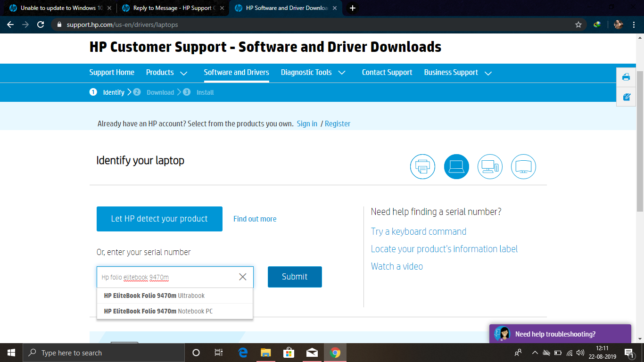This screenshot has height=362, width=644.
Task: Clear the serial number field with the X
Action: tap(243, 277)
